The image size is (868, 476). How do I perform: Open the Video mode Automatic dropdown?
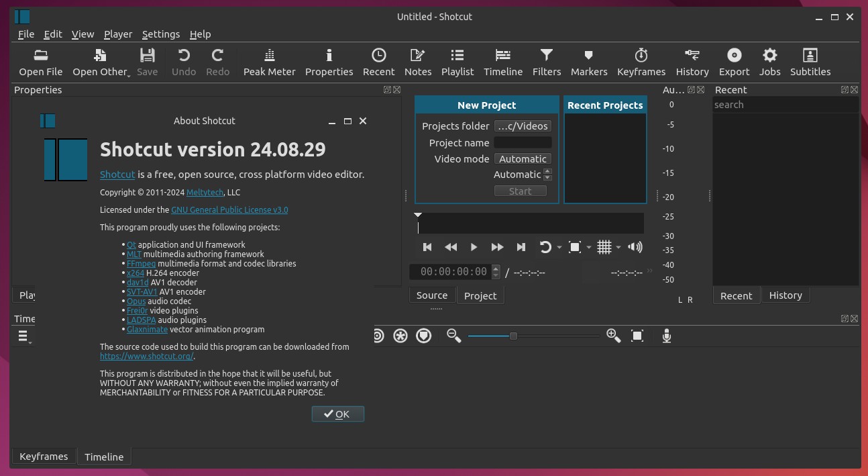pos(523,159)
